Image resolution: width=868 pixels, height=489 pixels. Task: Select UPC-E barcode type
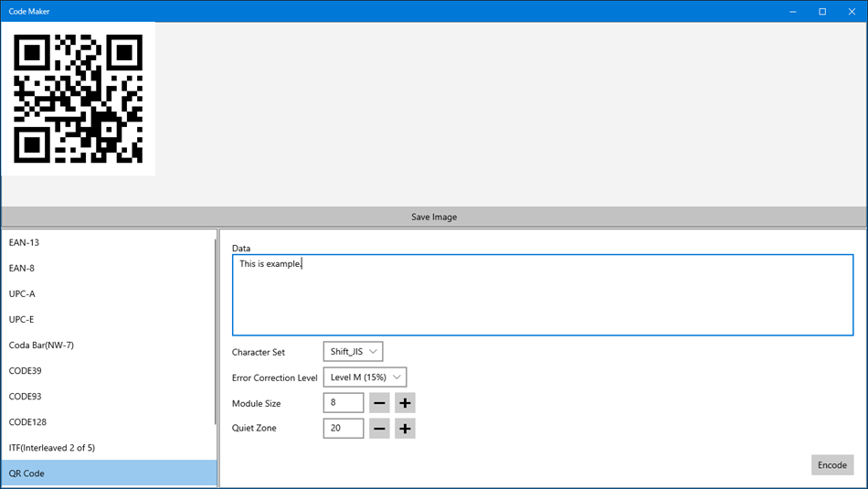pyautogui.click(x=109, y=320)
